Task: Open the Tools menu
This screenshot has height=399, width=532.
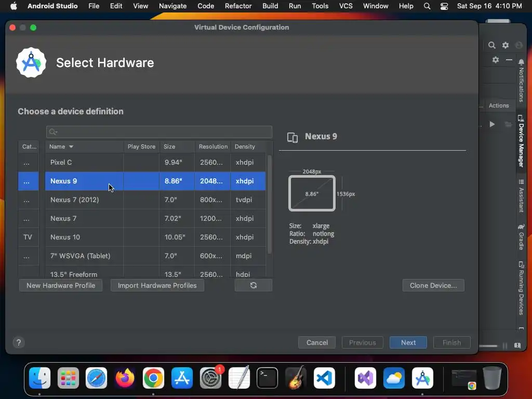Action: [x=320, y=6]
